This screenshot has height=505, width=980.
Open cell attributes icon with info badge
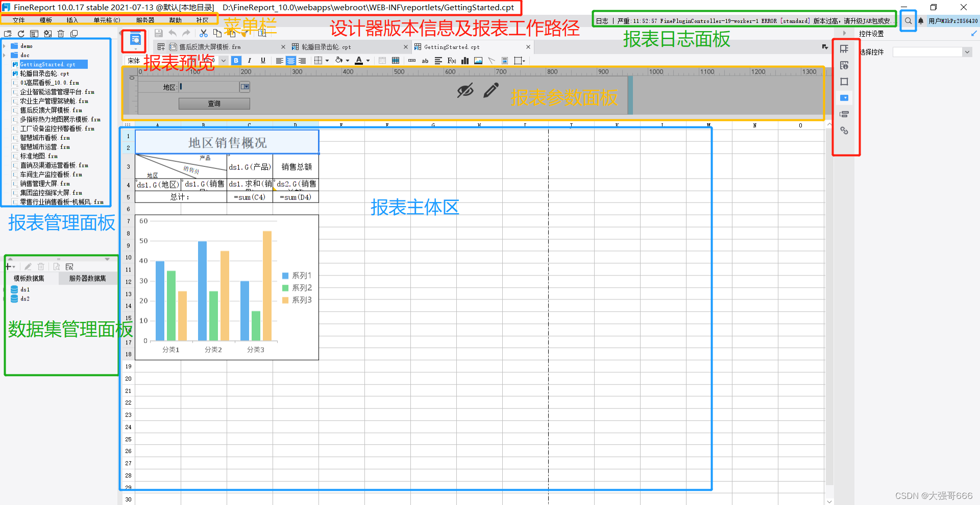click(844, 65)
